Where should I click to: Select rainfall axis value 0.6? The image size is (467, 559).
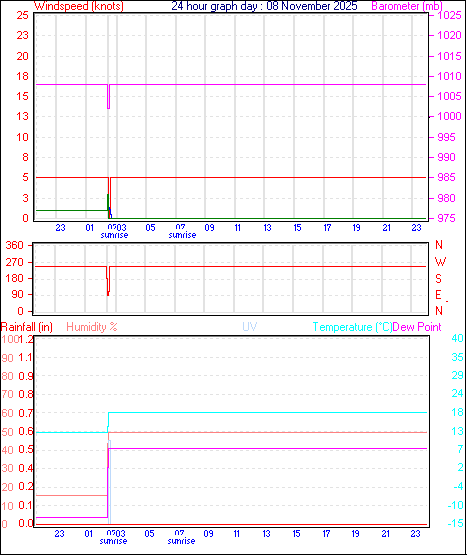tap(26, 431)
